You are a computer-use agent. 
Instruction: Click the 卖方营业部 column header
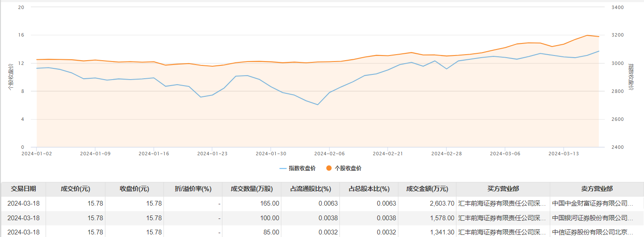click(597, 189)
